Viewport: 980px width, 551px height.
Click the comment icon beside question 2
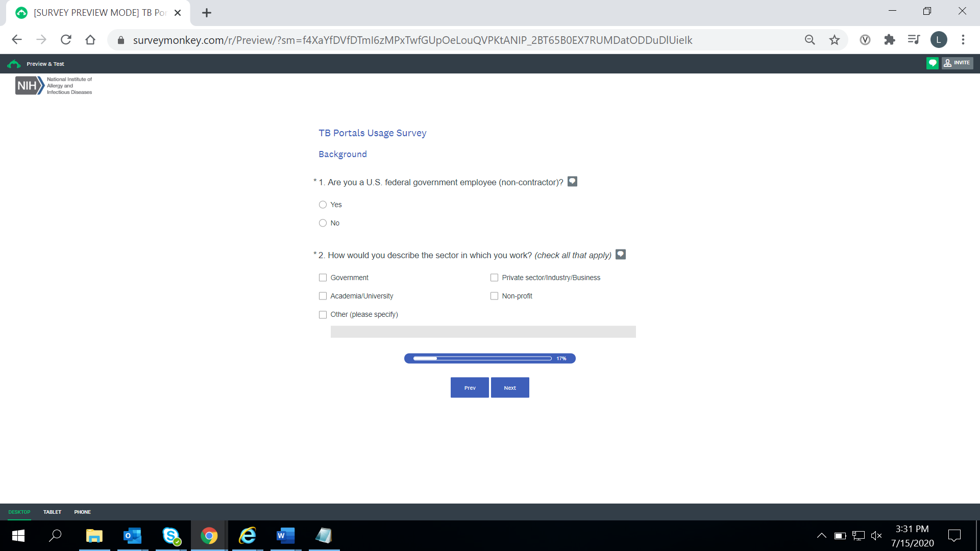point(620,255)
